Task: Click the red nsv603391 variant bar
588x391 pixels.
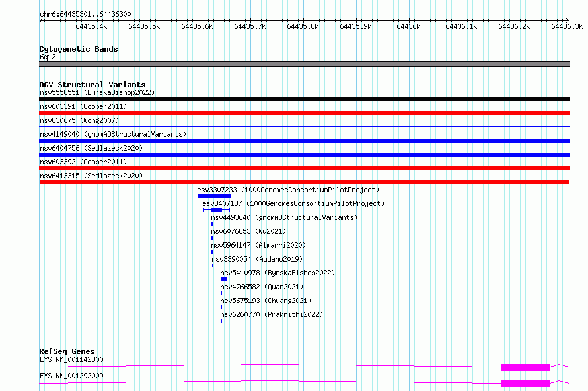Action: coord(304,113)
